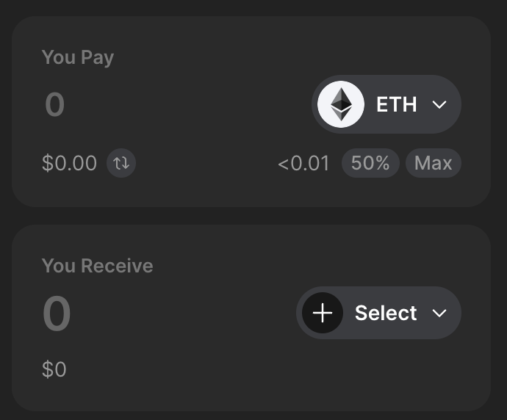Expand the ETH token dropdown chevron
This screenshot has height=420, width=507.
(439, 104)
